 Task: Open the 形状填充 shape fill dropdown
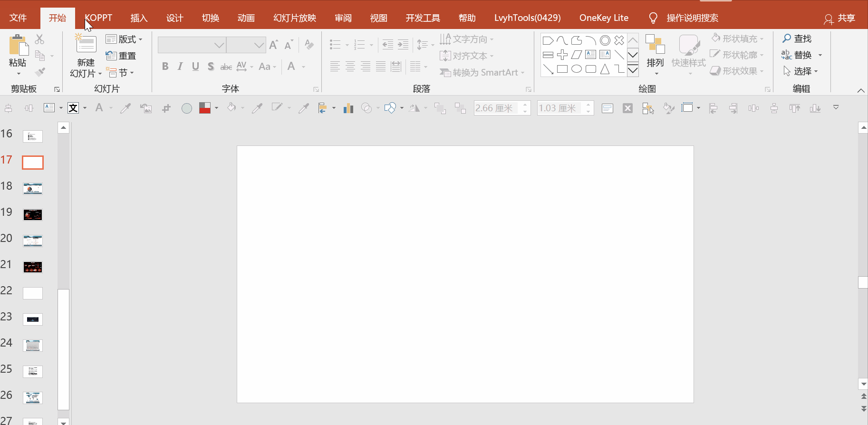click(737, 39)
